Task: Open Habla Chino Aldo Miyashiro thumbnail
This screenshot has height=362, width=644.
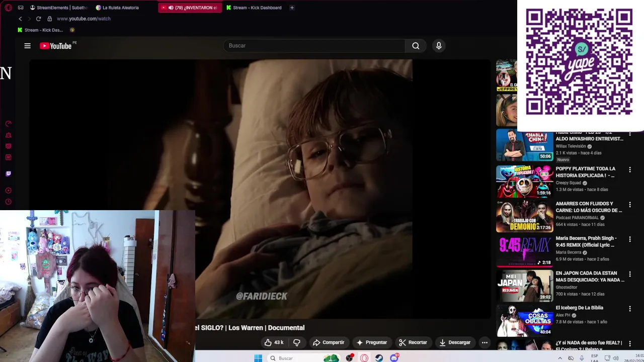Action: [x=524, y=145]
